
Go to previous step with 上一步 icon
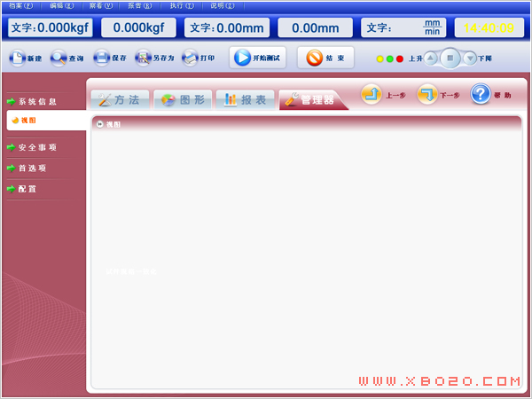(x=372, y=94)
